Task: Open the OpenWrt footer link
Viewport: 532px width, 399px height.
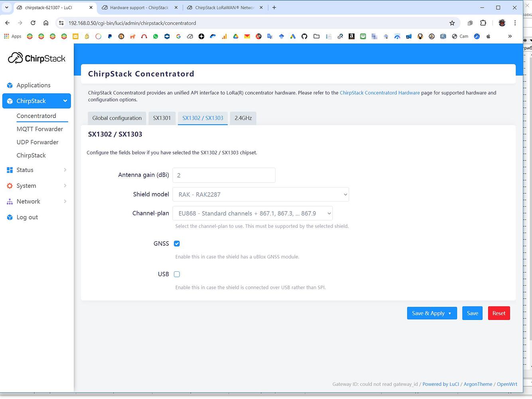Action: tap(507, 384)
